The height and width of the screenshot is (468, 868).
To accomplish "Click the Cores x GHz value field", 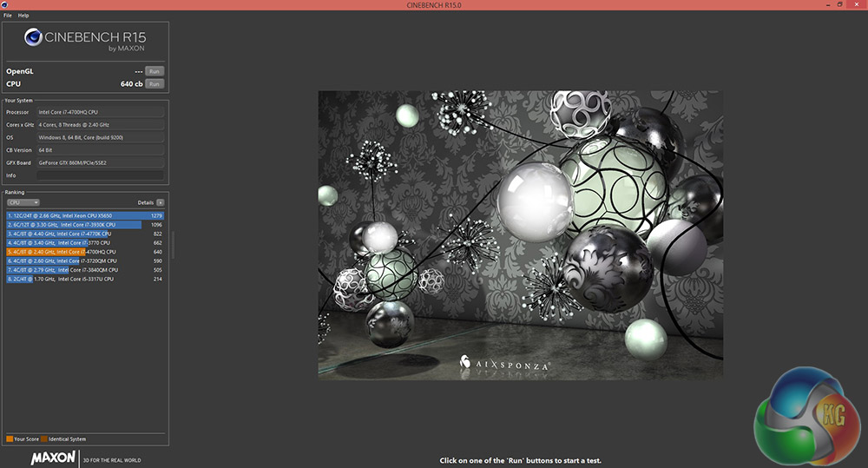I will pyautogui.click(x=100, y=125).
